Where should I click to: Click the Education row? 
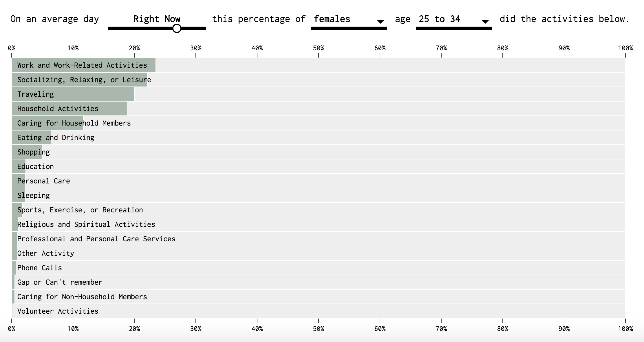(319, 166)
